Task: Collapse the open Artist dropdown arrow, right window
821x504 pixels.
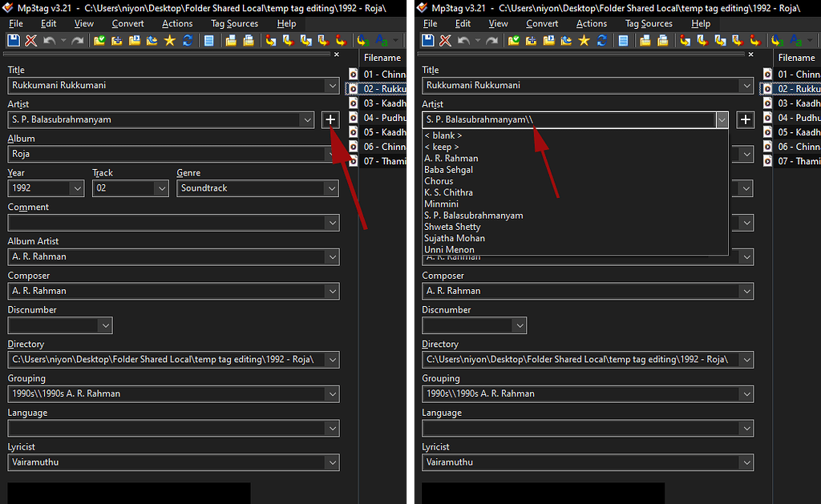Action: point(722,120)
